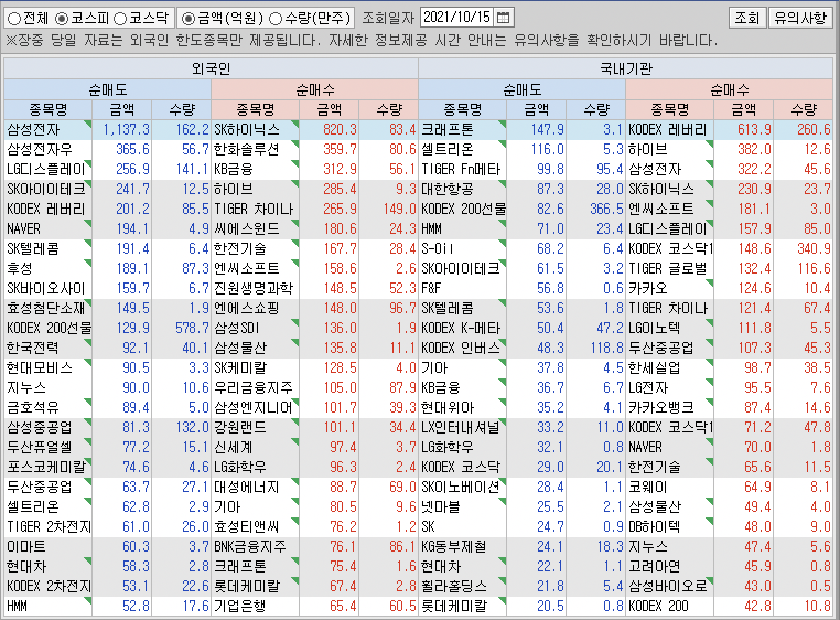Click 효성첨단소재 stock name
Viewport: 840px width, 620px height.
pyautogui.click(x=47, y=308)
